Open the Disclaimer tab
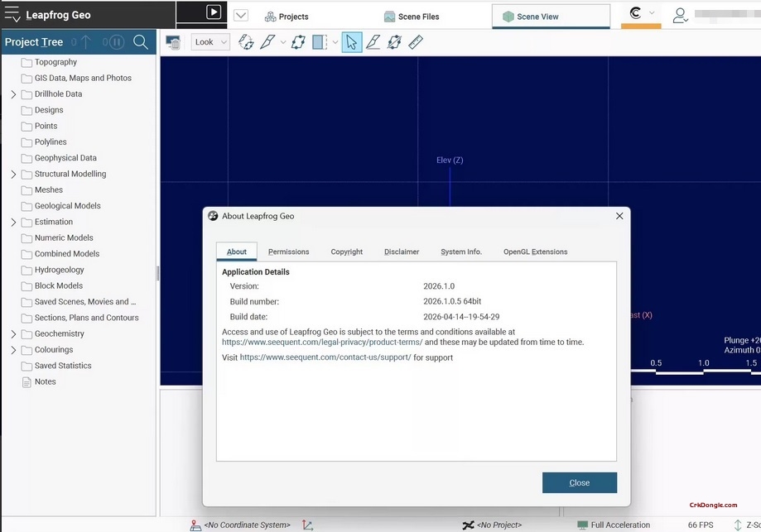The width and height of the screenshot is (761, 532). point(402,252)
